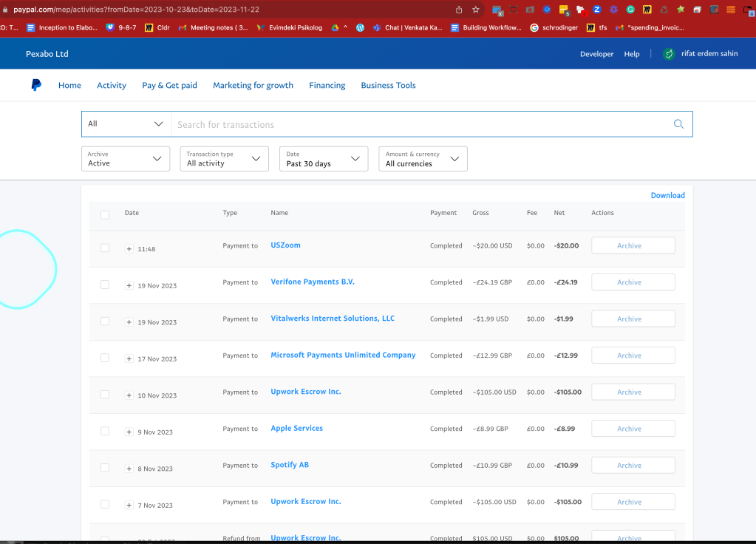Click the yellow extension icon with badge 5

click(x=564, y=10)
